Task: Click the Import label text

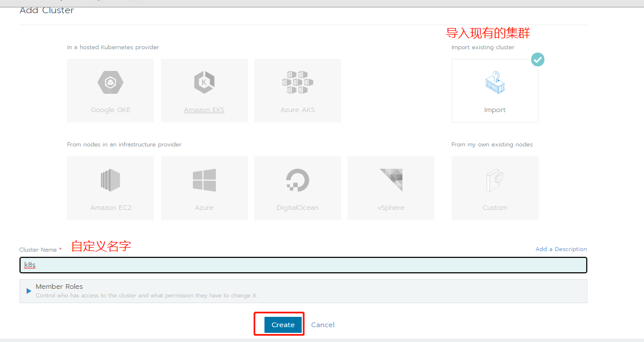Action: pos(495,110)
